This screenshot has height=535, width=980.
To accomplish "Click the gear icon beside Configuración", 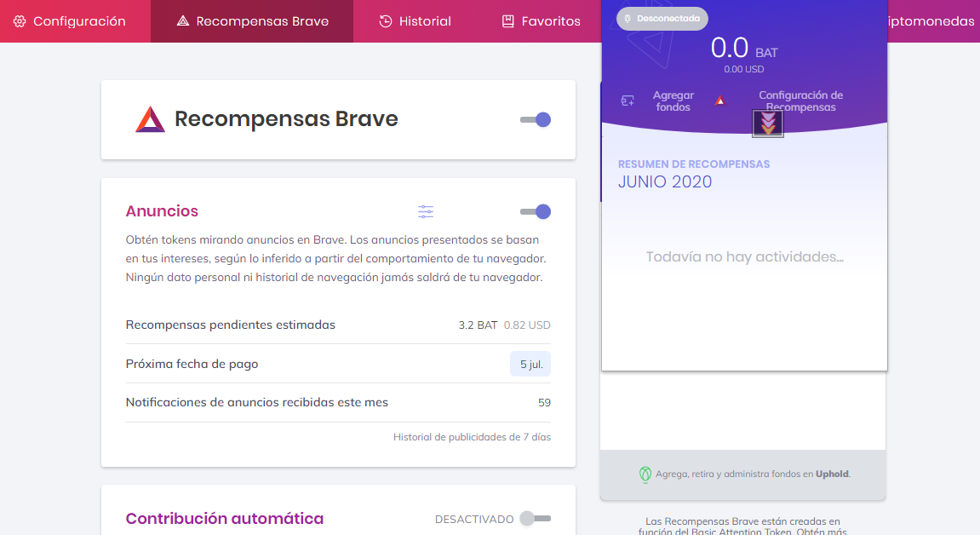I will [20, 21].
